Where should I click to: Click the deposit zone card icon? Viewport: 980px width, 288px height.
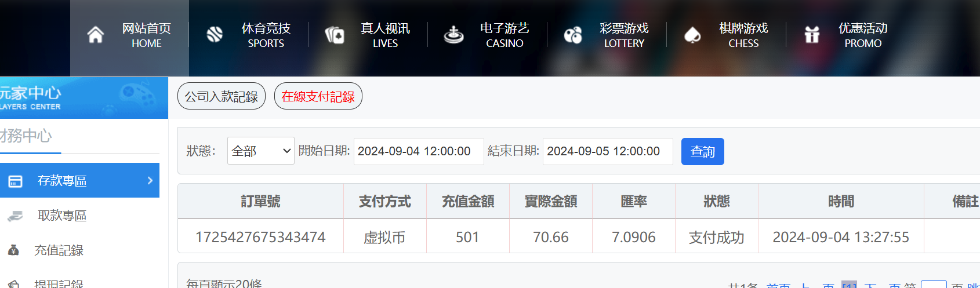pos(15,181)
